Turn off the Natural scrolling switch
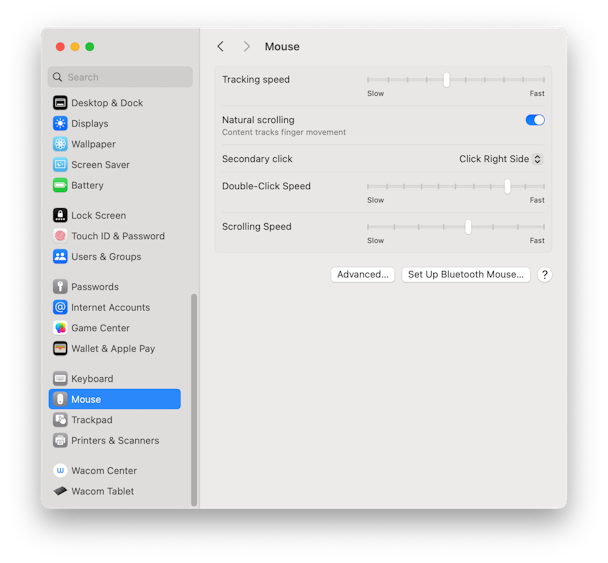 (535, 120)
